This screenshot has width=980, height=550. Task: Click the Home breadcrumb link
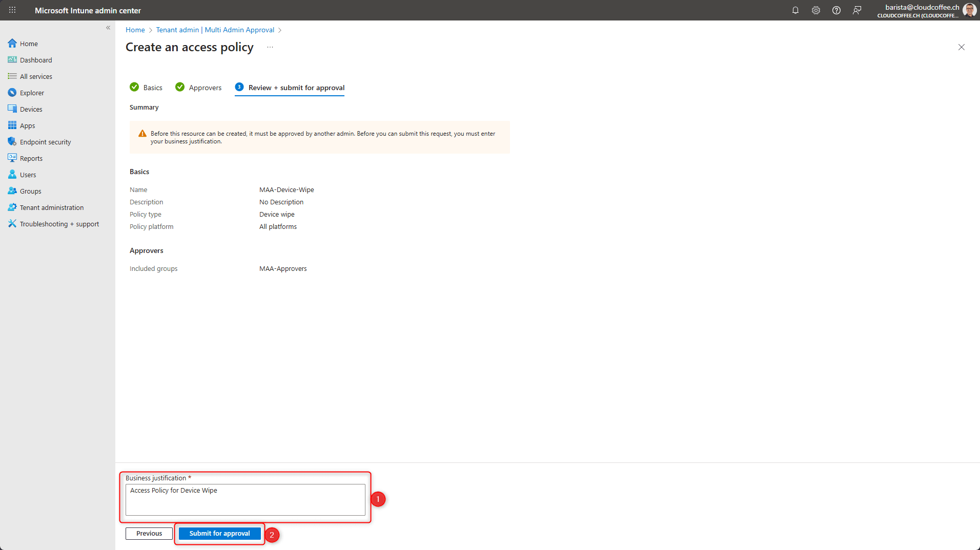135,30
